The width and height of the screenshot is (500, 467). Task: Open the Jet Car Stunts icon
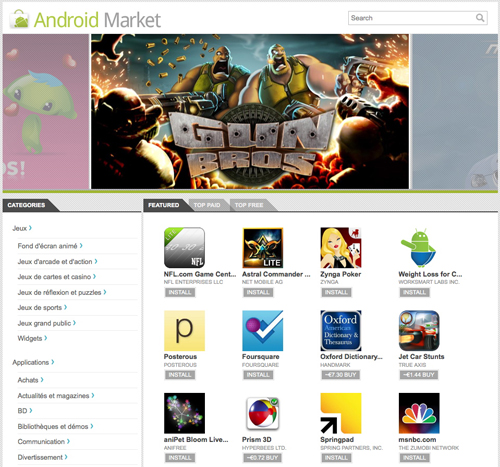[x=419, y=331]
